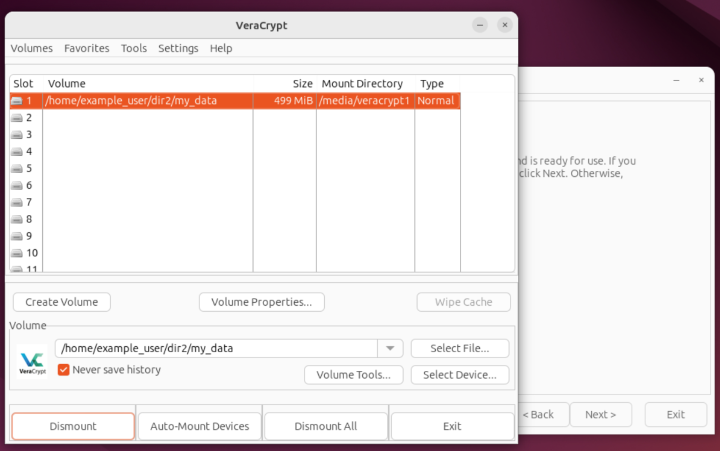Click the VeraCrypt logo in Volume section
This screenshot has width=720, height=451.
click(32, 362)
